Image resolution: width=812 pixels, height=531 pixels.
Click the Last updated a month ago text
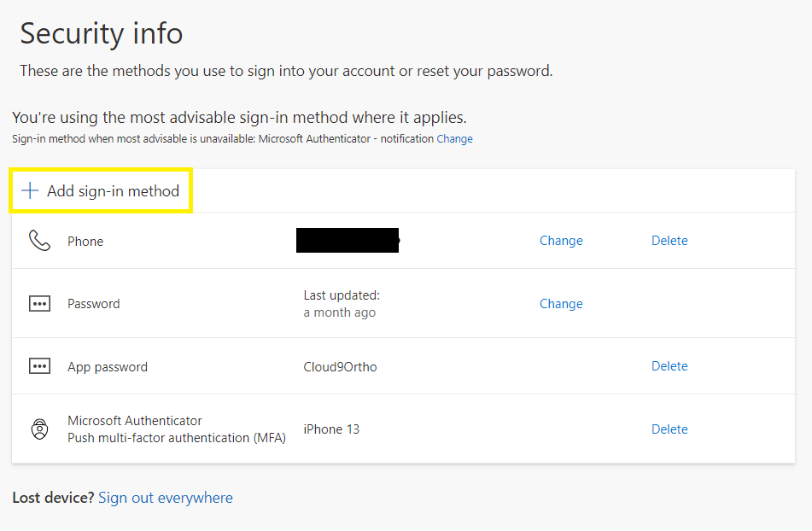pyautogui.click(x=342, y=304)
